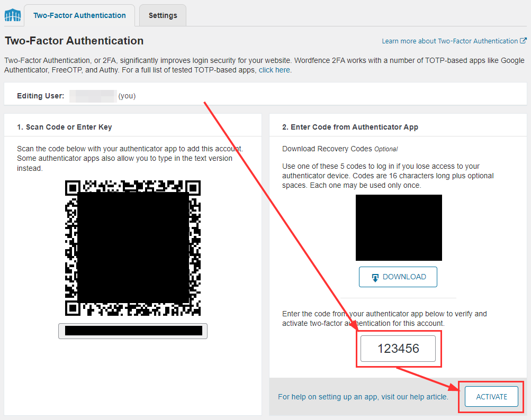Select the redacted text key field under QR code

click(133, 331)
